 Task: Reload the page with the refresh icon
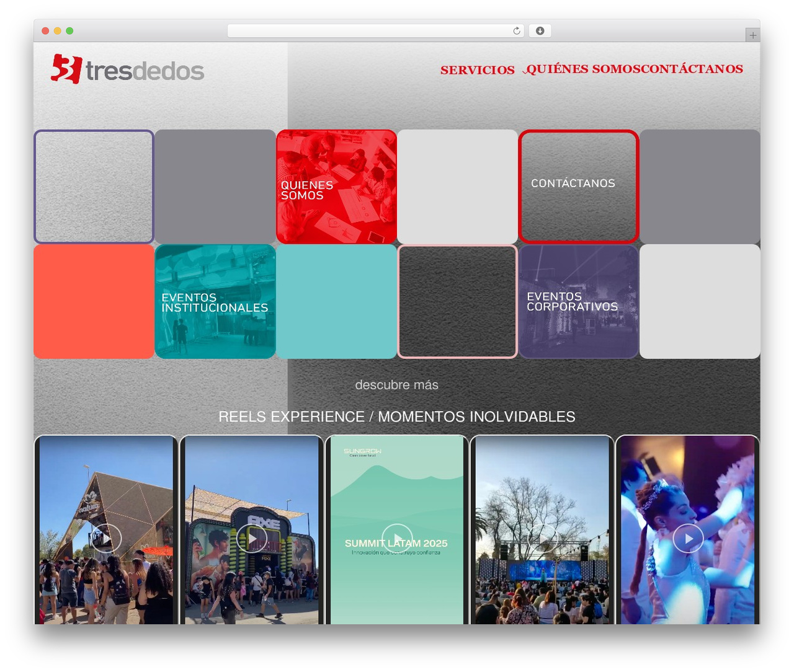pos(517,31)
